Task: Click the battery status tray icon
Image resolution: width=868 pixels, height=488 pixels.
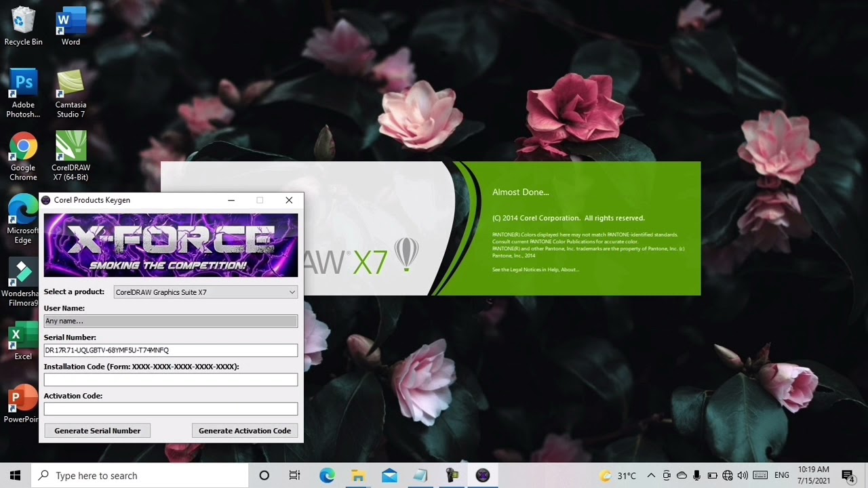Action: [712, 476]
